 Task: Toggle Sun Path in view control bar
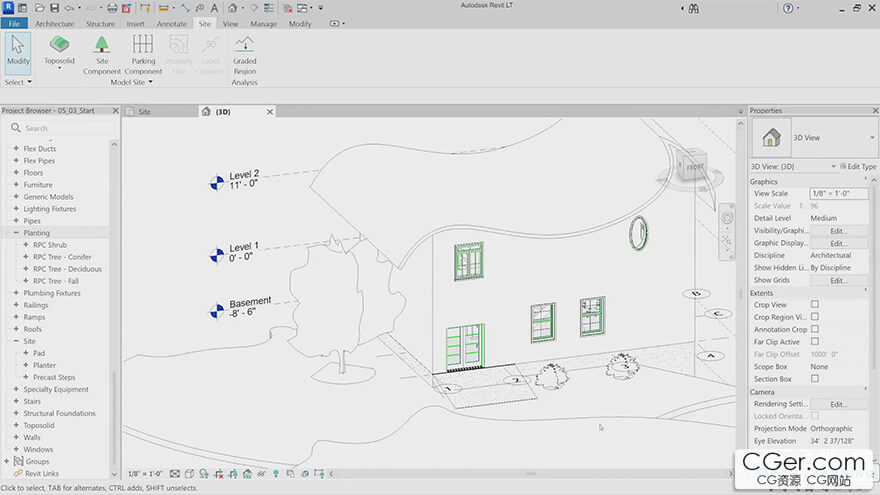[x=204, y=474]
